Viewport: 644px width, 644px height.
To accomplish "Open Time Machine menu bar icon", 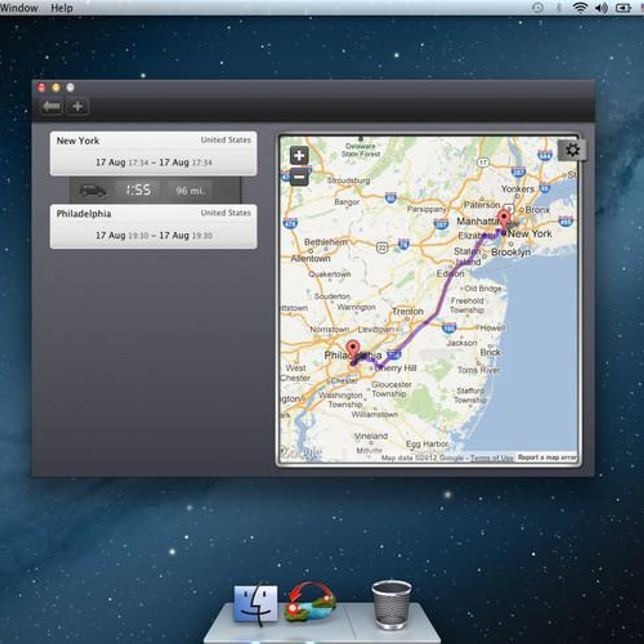I will pyautogui.click(x=538, y=8).
